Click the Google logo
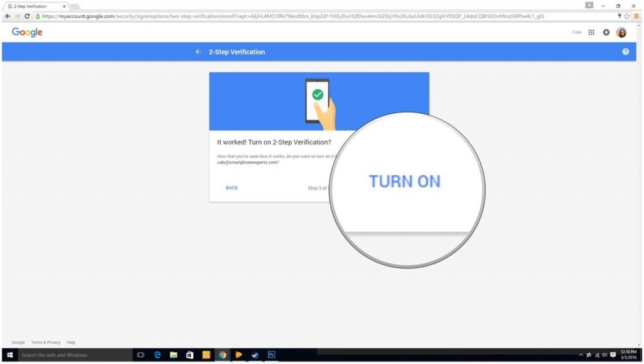 (27, 33)
